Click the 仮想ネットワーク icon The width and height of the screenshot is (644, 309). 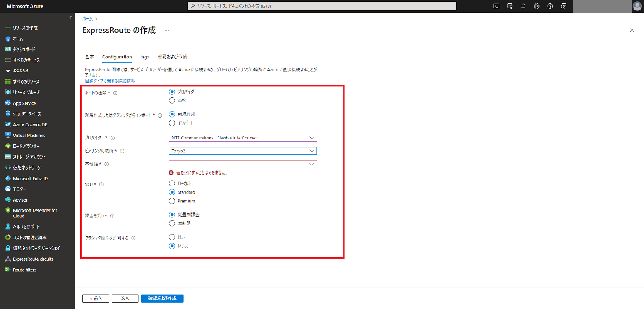tap(8, 168)
